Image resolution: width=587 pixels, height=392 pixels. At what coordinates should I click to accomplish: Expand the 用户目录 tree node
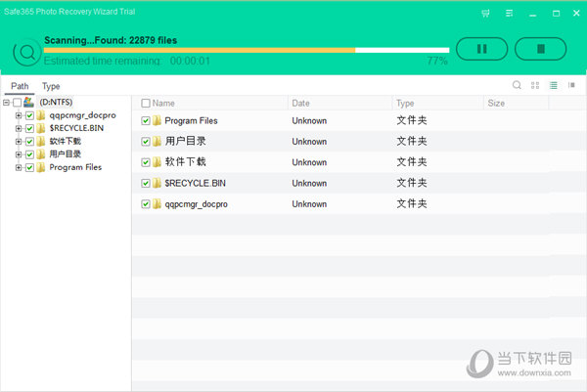(18, 154)
